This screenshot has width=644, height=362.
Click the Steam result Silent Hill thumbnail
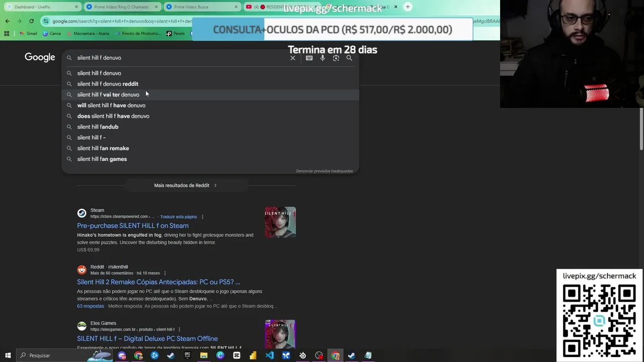pos(280,222)
